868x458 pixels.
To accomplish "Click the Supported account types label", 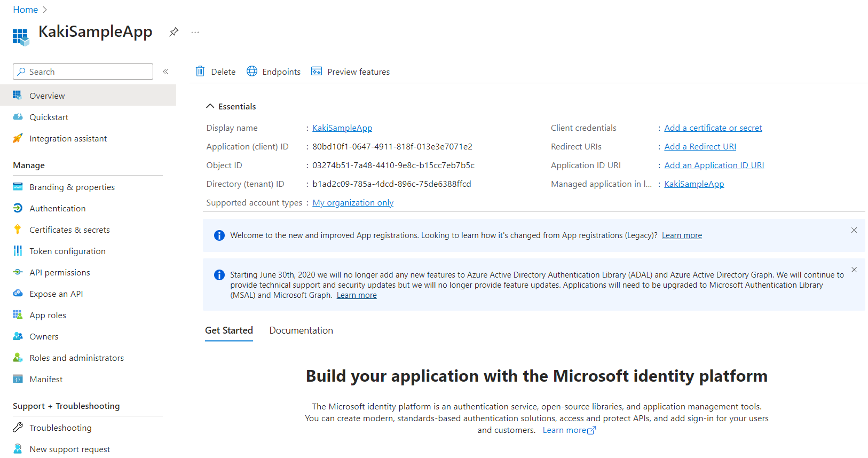I will coord(254,203).
